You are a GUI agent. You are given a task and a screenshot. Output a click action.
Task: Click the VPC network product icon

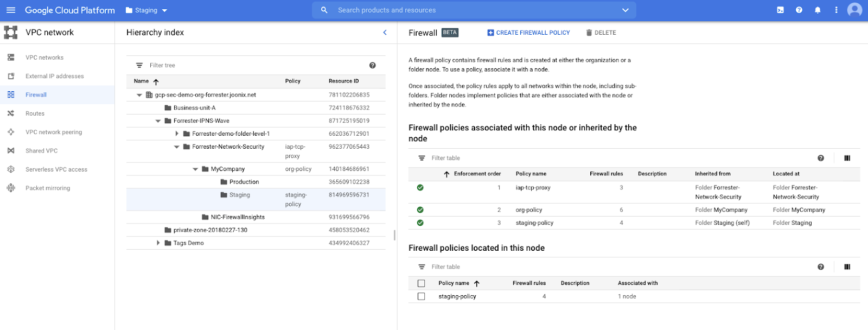coord(11,33)
